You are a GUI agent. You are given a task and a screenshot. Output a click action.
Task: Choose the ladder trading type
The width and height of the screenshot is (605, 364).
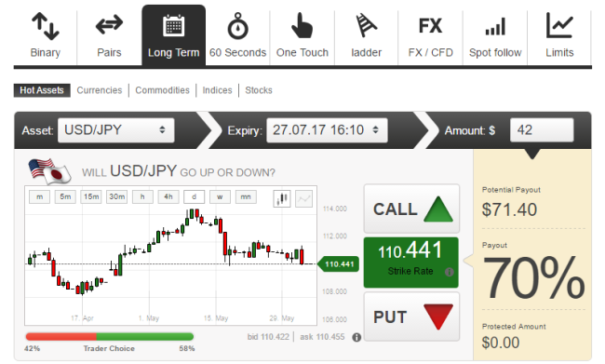coord(366,35)
